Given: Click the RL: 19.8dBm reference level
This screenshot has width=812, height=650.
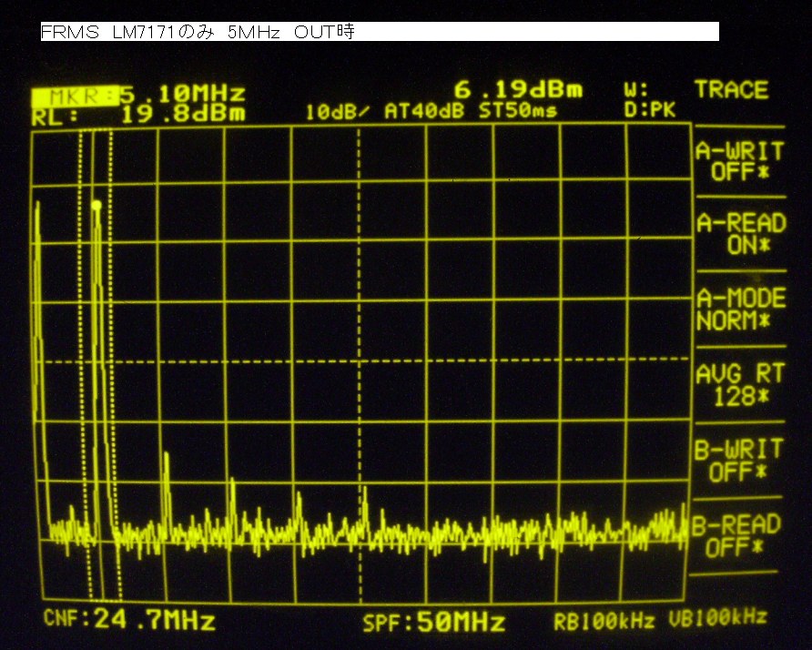Looking at the screenshot, I should 137,115.
